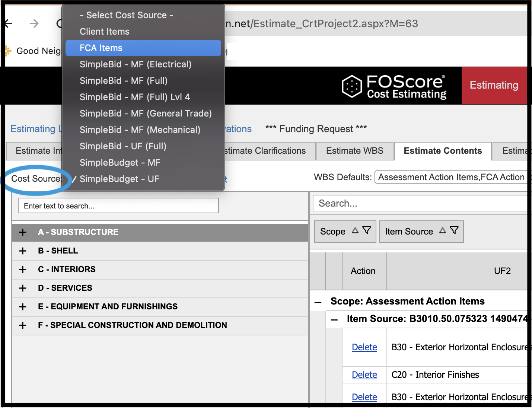Click the *** Funding Request *** text
This screenshot has height=408, width=532.
[x=316, y=129]
